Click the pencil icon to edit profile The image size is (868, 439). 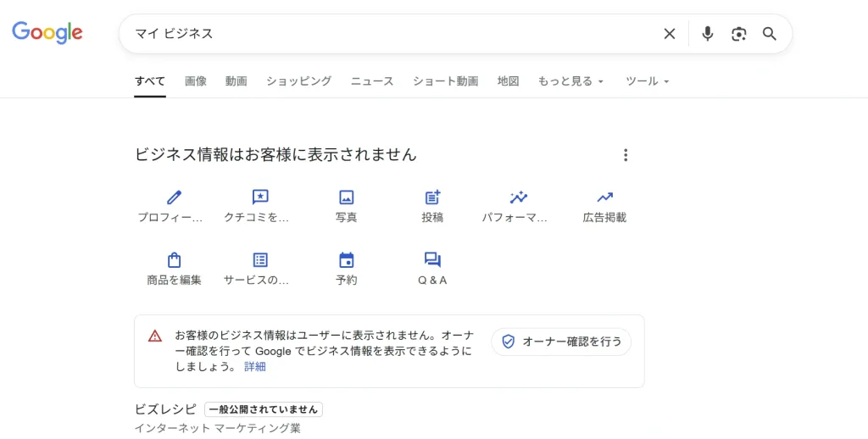(174, 197)
